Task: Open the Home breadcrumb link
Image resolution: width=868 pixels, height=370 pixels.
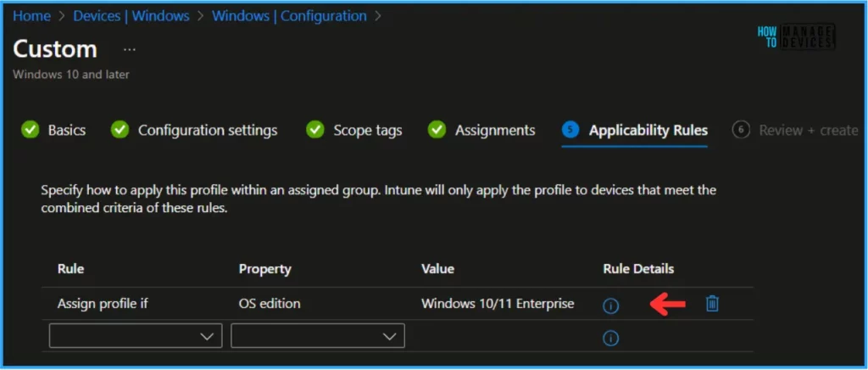Action: click(31, 16)
